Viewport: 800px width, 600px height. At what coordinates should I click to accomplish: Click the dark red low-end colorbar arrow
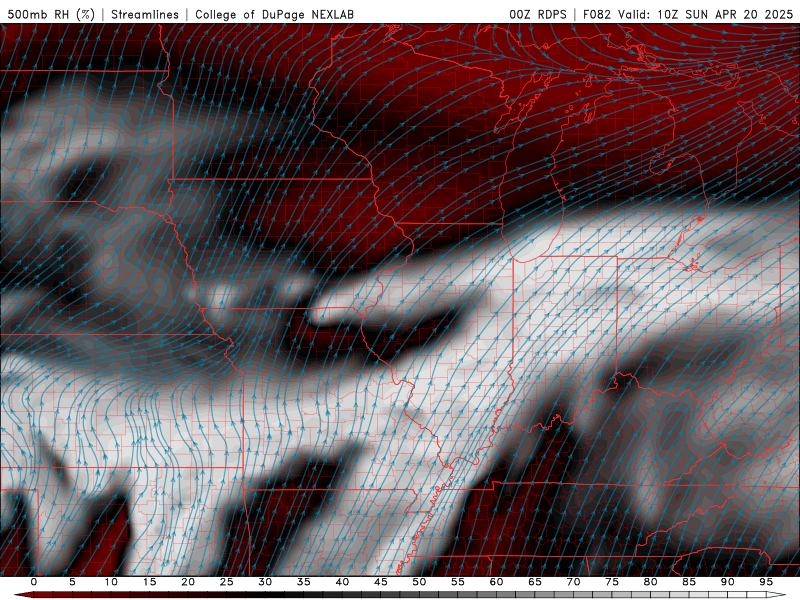point(23,595)
